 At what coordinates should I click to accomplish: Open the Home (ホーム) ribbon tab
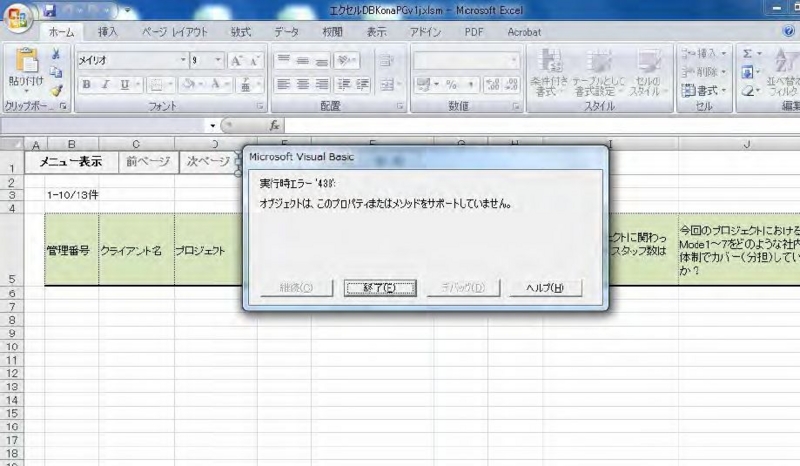tap(61, 32)
